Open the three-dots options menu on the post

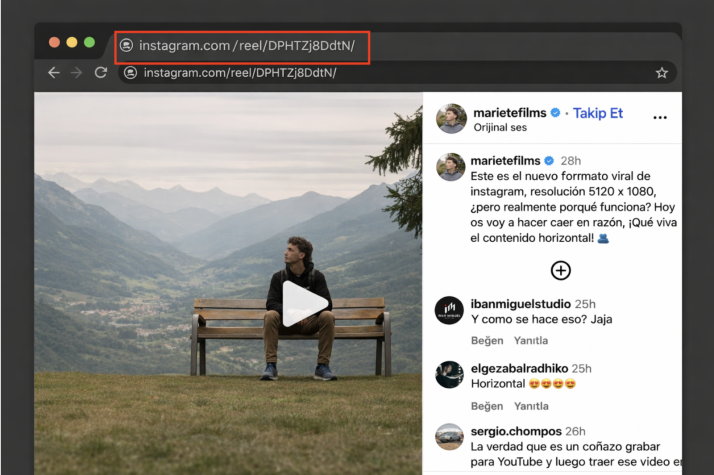click(x=660, y=117)
